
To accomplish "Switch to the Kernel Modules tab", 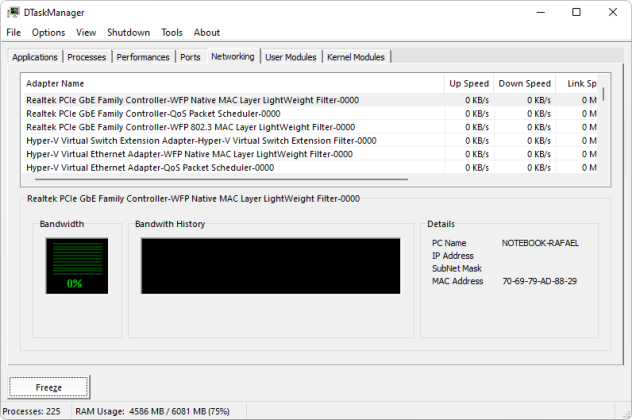I will pos(356,57).
